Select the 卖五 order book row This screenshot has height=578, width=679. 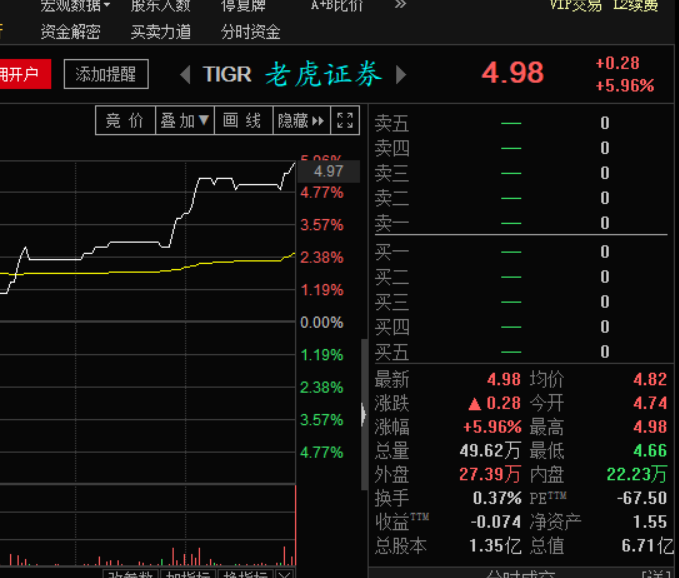click(x=521, y=123)
